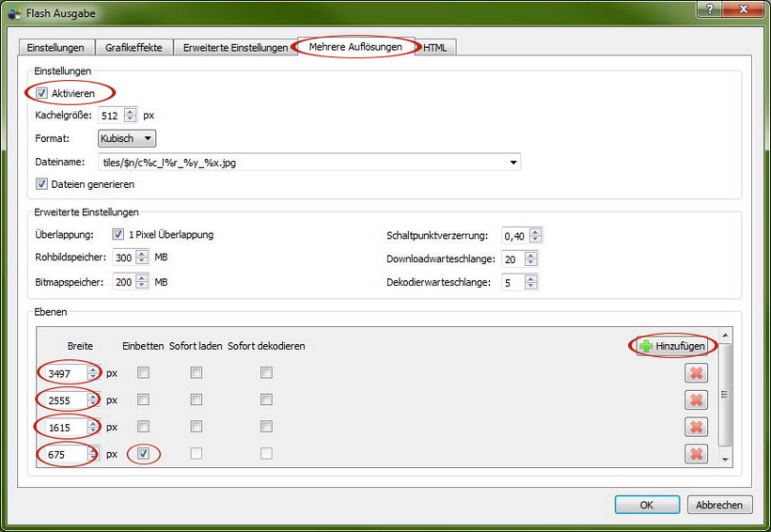Open the Erweiterte Einstellungen tab
771x532 pixels.
point(235,48)
